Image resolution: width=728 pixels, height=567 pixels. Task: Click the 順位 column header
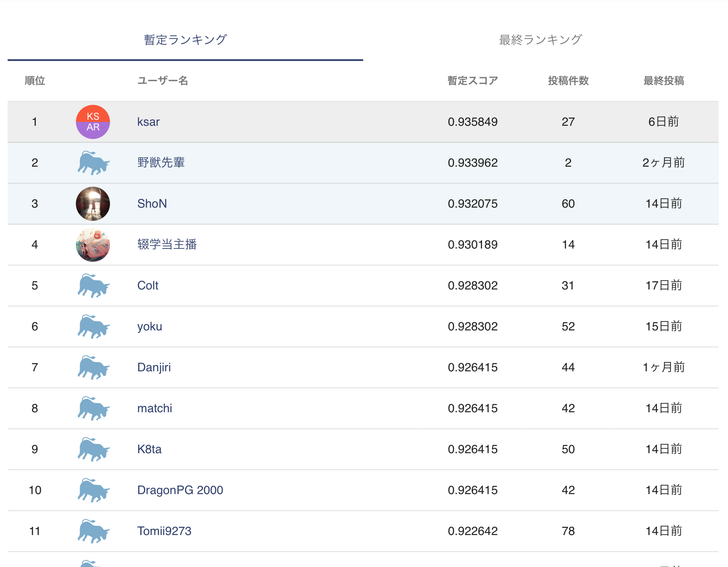tap(35, 81)
